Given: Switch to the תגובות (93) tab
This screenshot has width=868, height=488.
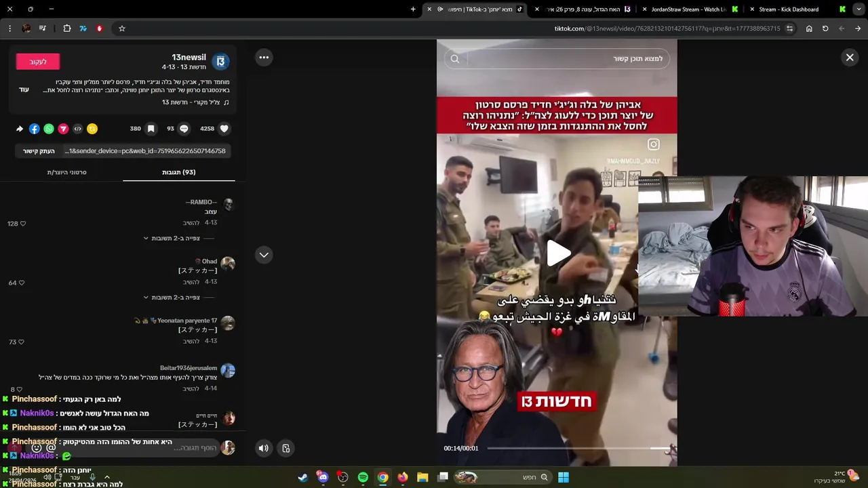Looking at the screenshot, I should tap(179, 172).
